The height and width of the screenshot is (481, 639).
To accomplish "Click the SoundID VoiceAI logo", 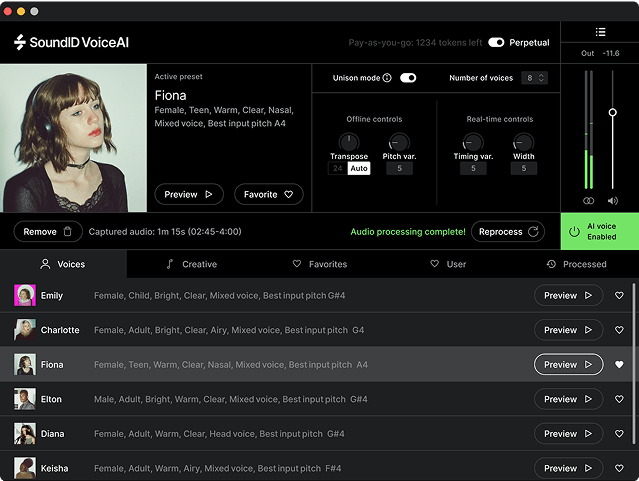I will [x=71, y=43].
